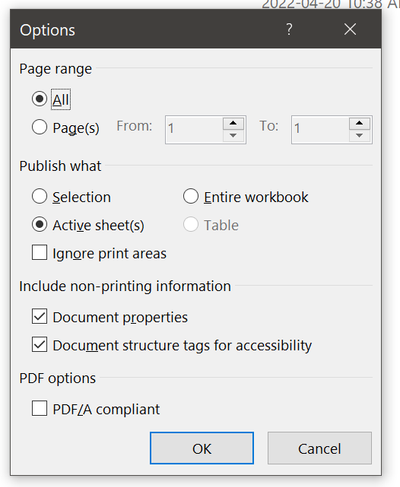Increase the To page spinner value
The width and height of the screenshot is (400, 487).
click(359, 123)
